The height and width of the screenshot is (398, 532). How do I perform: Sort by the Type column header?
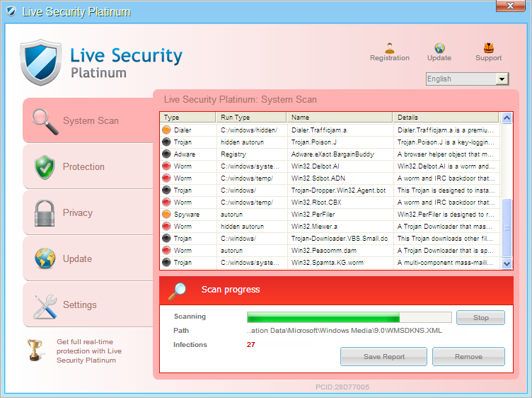[187, 118]
